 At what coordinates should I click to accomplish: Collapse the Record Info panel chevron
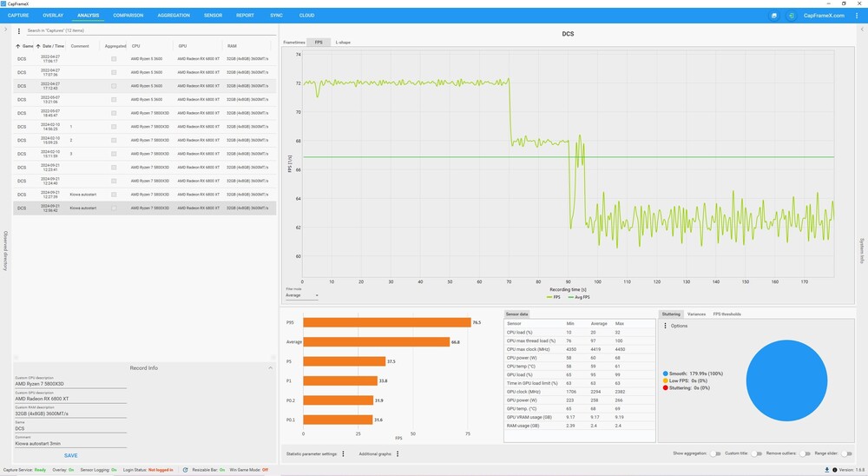[x=270, y=368]
